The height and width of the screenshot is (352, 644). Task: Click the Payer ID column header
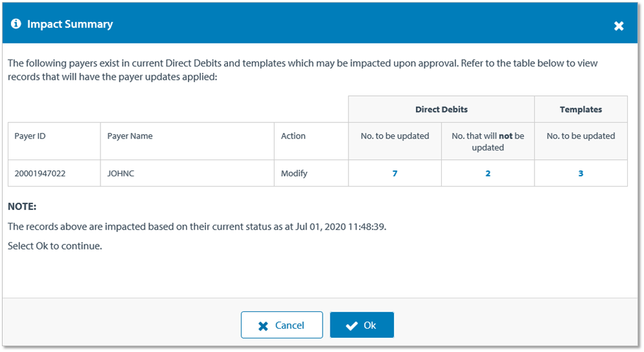coord(30,136)
